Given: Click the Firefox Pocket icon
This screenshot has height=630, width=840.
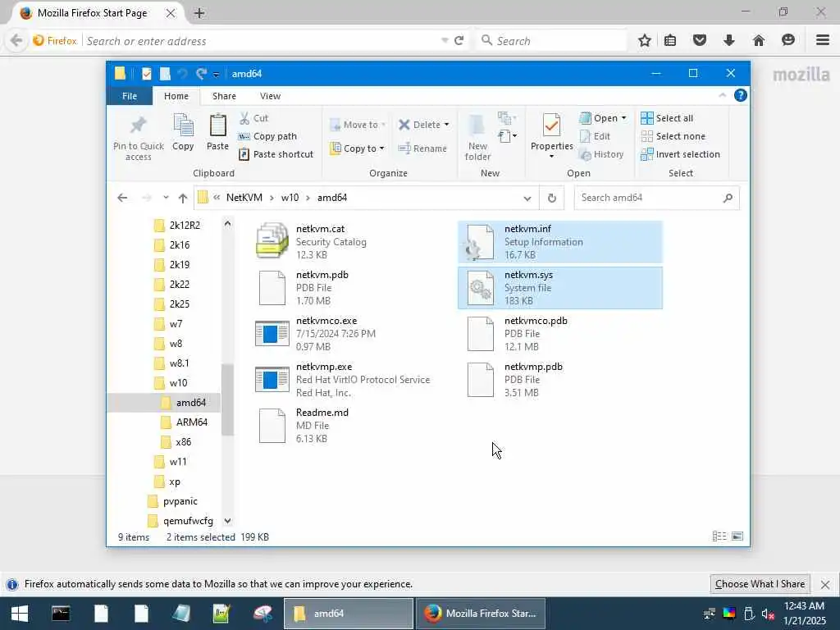Looking at the screenshot, I should [700, 40].
